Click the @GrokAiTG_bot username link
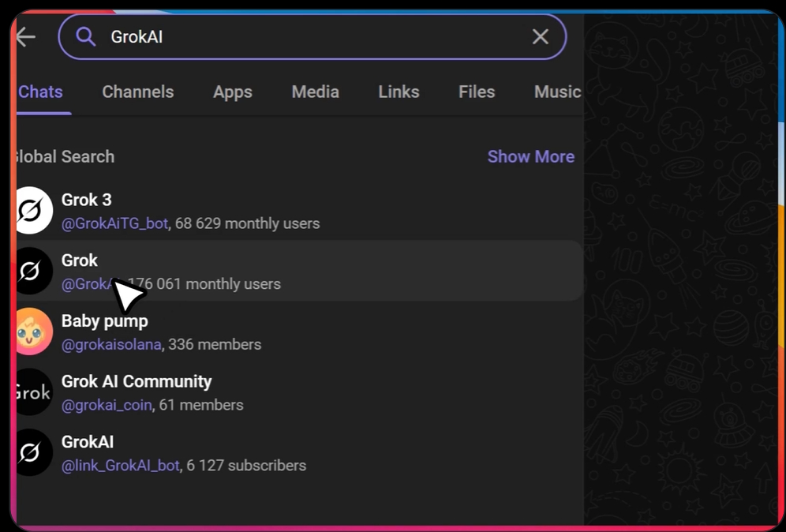The width and height of the screenshot is (786, 532). coord(114,223)
